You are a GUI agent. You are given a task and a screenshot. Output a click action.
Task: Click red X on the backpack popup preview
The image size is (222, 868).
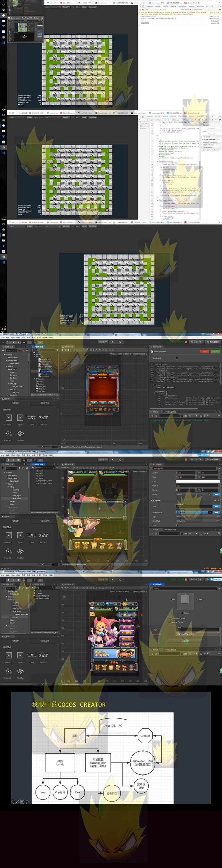point(118,375)
